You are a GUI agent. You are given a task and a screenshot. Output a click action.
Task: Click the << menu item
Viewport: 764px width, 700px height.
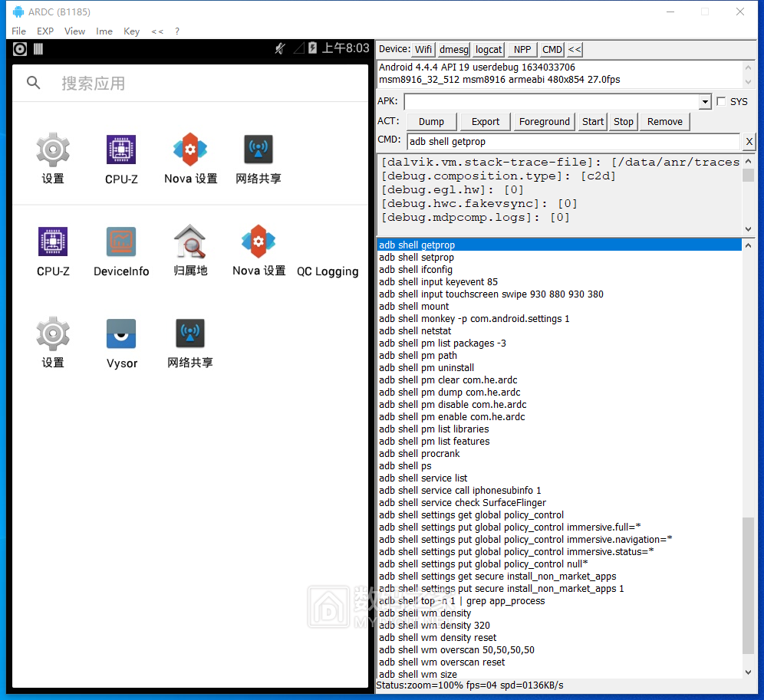click(157, 31)
